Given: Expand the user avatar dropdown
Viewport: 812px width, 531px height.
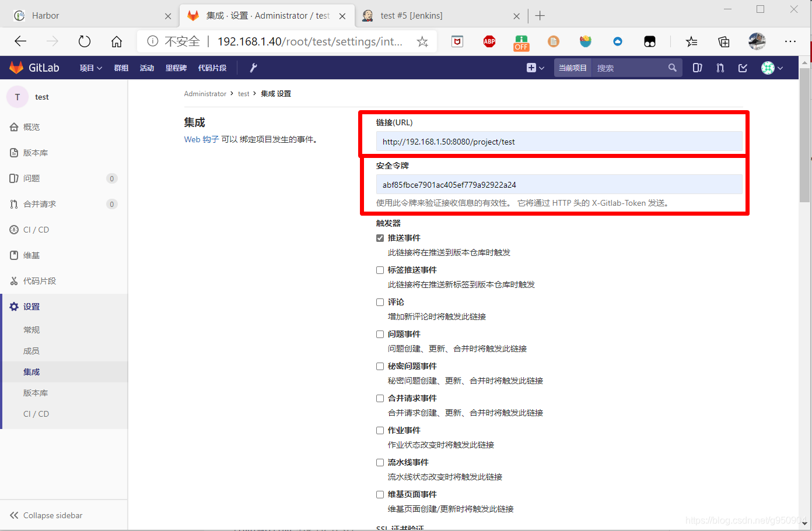Looking at the screenshot, I should (x=771, y=68).
